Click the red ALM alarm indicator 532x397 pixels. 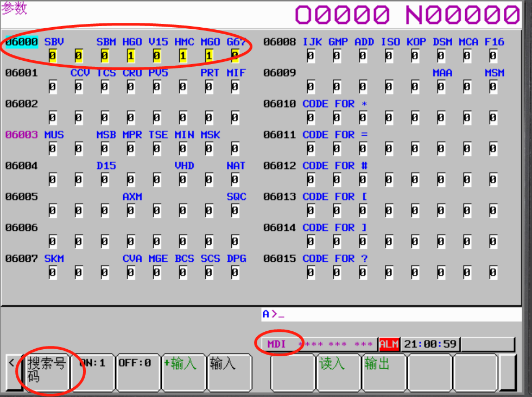coord(389,344)
